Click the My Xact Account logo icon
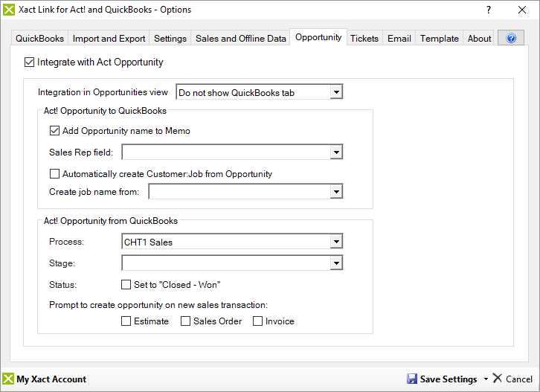 pos(8,379)
